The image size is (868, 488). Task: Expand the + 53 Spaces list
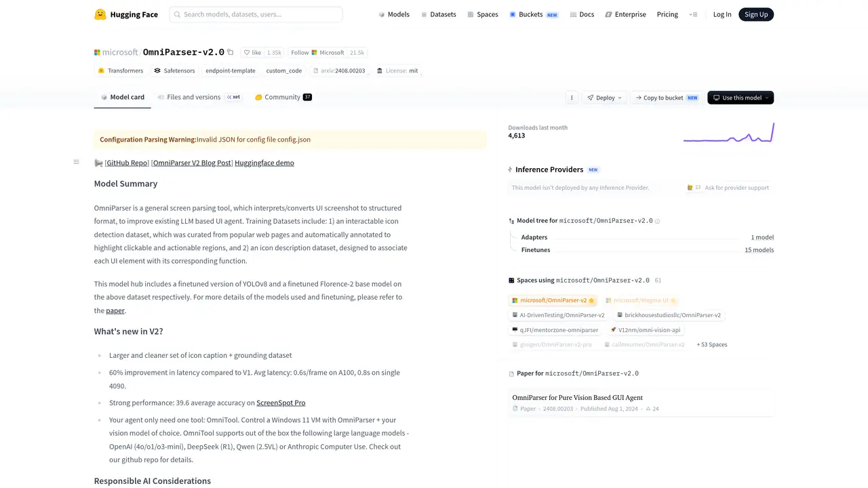click(x=712, y=344)
